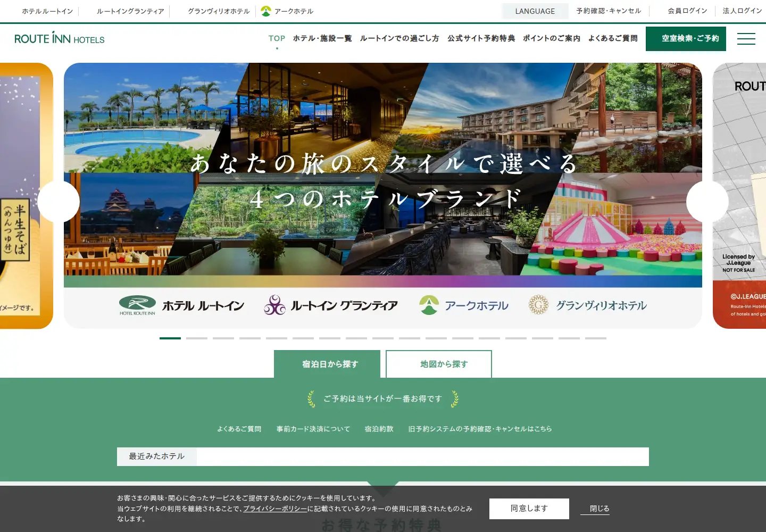Switch to 地図から探す tab
This screenshot has height=532, width=766.
point(439,364)
